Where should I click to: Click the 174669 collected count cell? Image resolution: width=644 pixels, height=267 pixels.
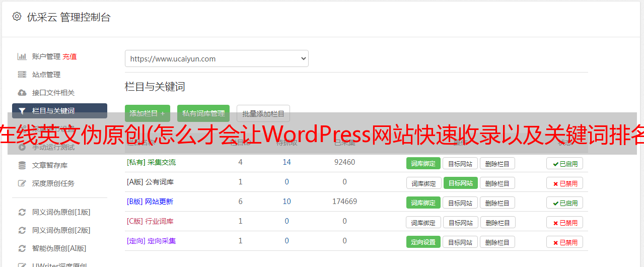click(344, 202)
